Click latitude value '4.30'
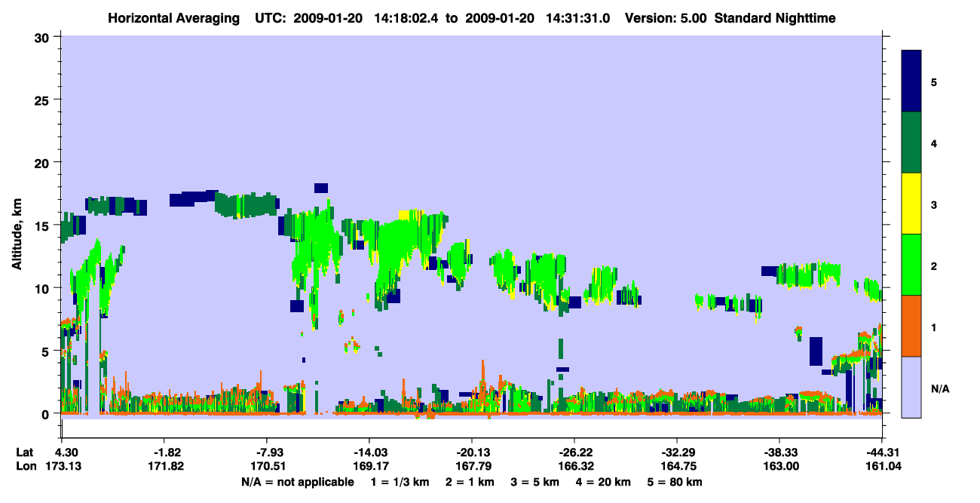This screenshot has width=980, height=503. (66, 452)
